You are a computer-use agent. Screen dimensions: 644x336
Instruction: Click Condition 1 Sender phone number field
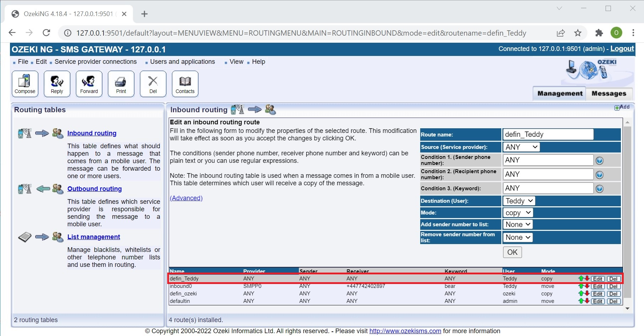(548, 160)
